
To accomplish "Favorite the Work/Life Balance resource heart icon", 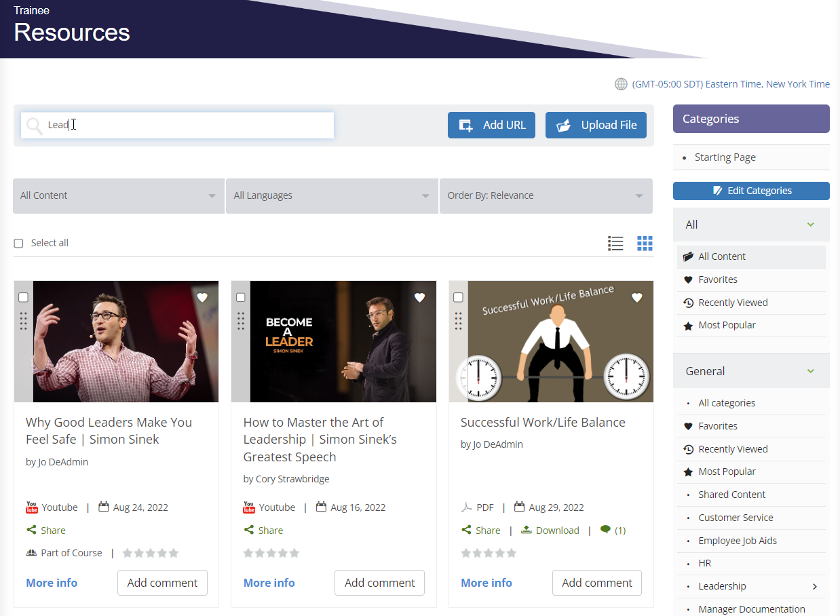I will pyautogui.click(x=636, y=297).
